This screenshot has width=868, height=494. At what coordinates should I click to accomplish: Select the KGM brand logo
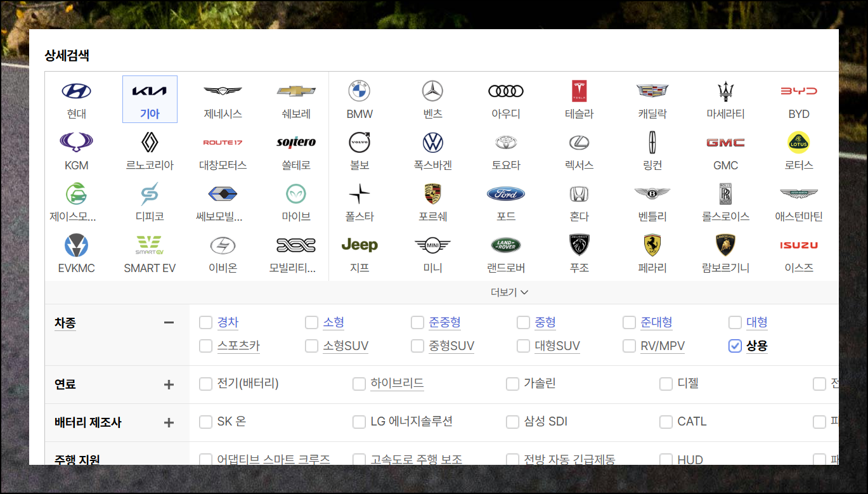[76, 142]
